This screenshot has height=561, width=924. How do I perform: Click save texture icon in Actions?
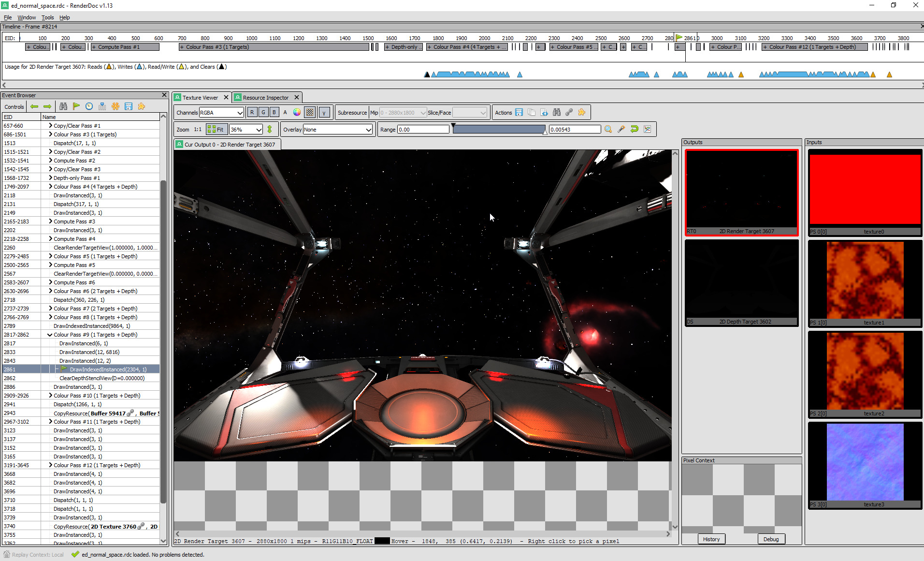click(x=519, y=112)
